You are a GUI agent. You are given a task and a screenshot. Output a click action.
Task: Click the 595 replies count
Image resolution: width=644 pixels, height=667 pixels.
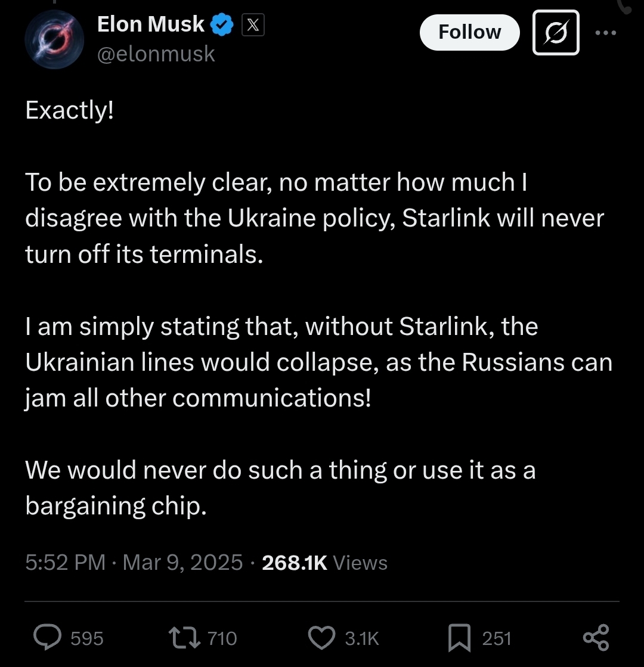coord(87,638)
